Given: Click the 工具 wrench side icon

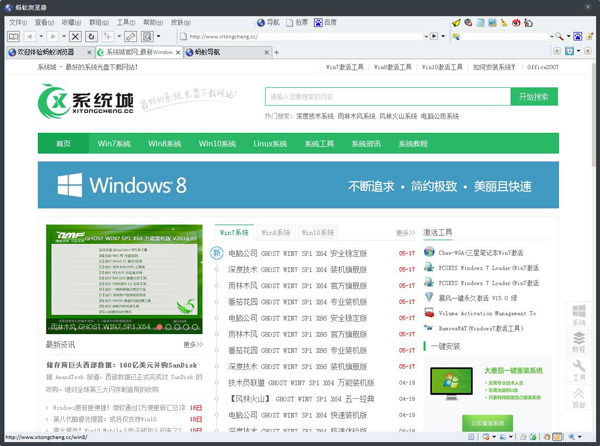Looking at the screenshot, I should coord(579,370).
